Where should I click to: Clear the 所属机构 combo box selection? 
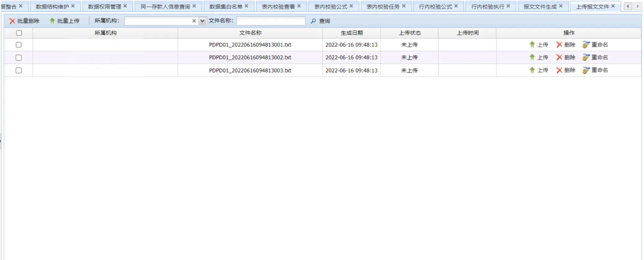[x=194, y=21]
